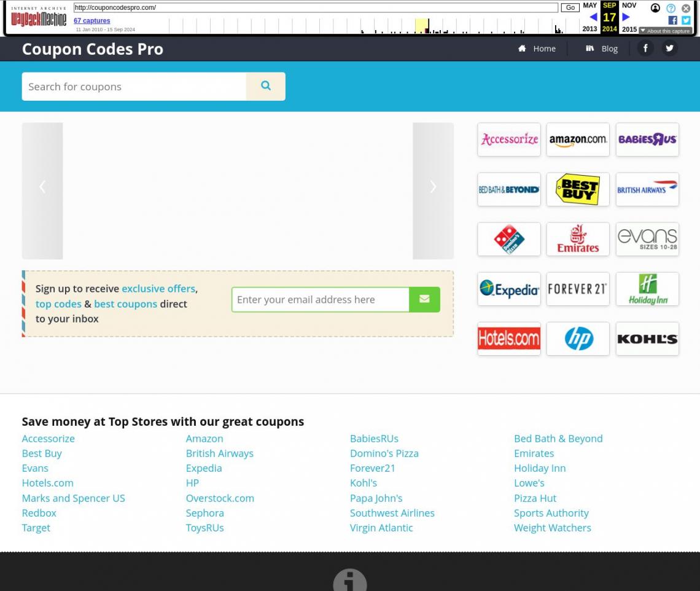Go to next capture with right arrow
This screenshot has width=700, height=591.
[x=626, y=17]
